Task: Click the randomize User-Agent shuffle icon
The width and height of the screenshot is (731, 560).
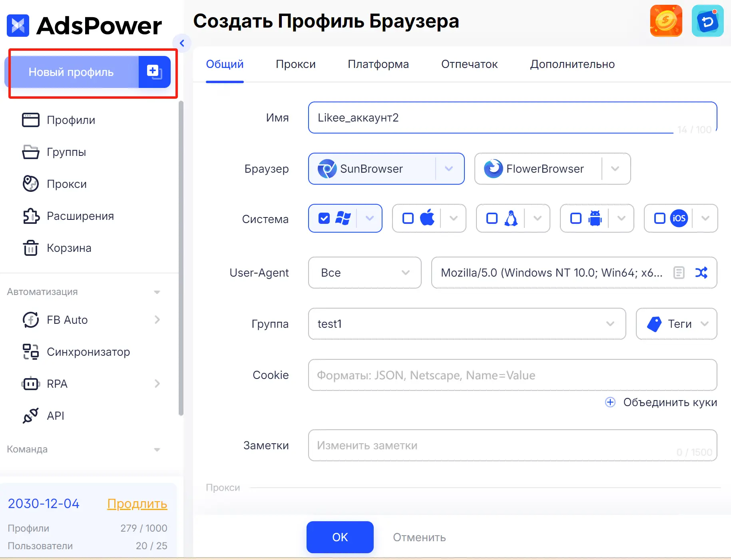Action: pyautogui.click(x=701, y=273)
